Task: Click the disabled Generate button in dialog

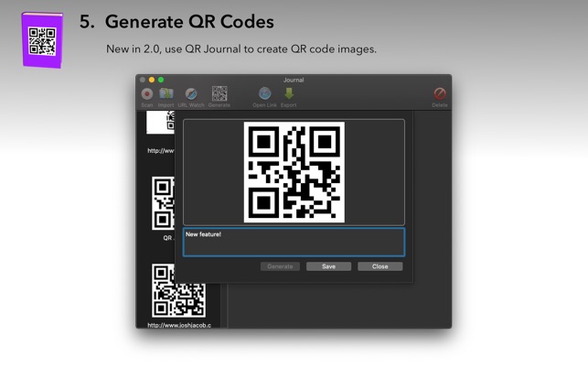Action: tap(280, 266)
